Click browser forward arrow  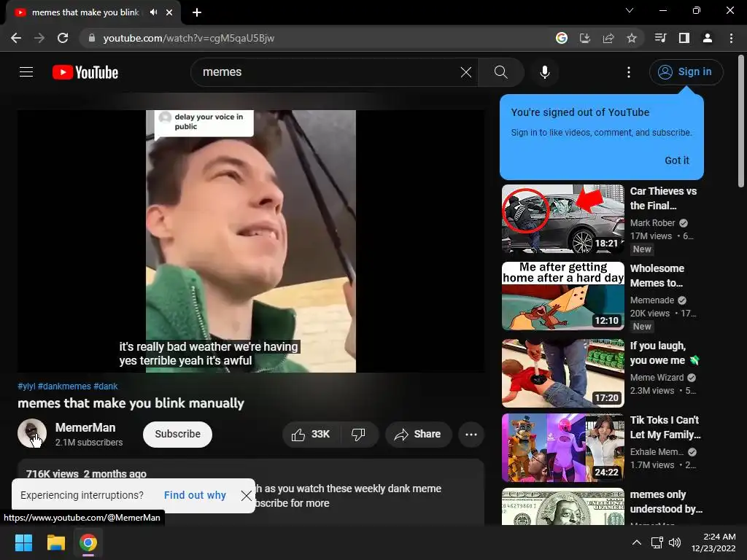tap(39, 38)
